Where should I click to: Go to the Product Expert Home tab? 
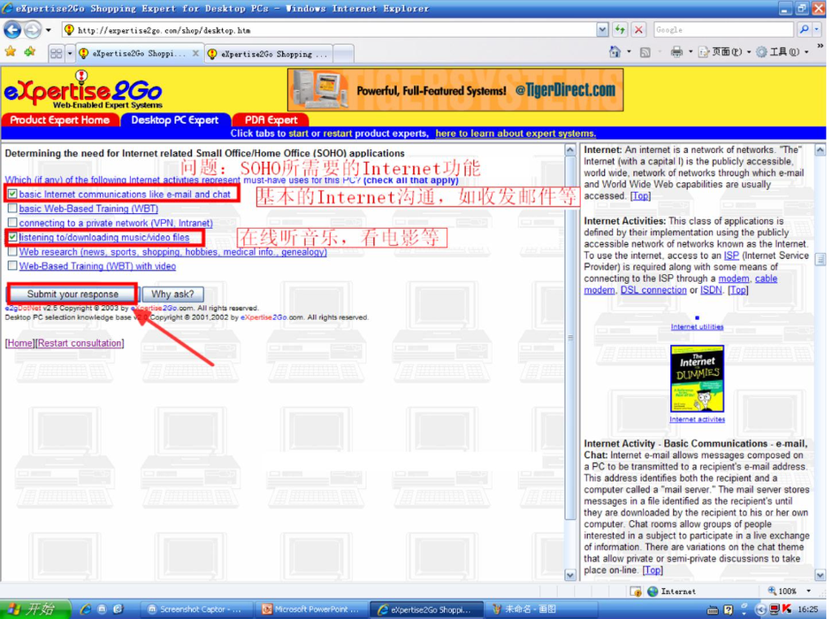[x=59, y=120]
